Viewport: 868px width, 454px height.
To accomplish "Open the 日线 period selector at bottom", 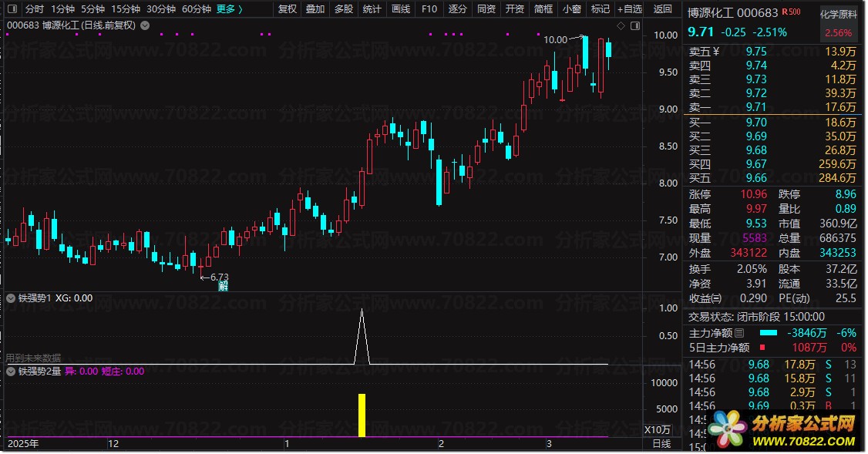I will [661, 443].
